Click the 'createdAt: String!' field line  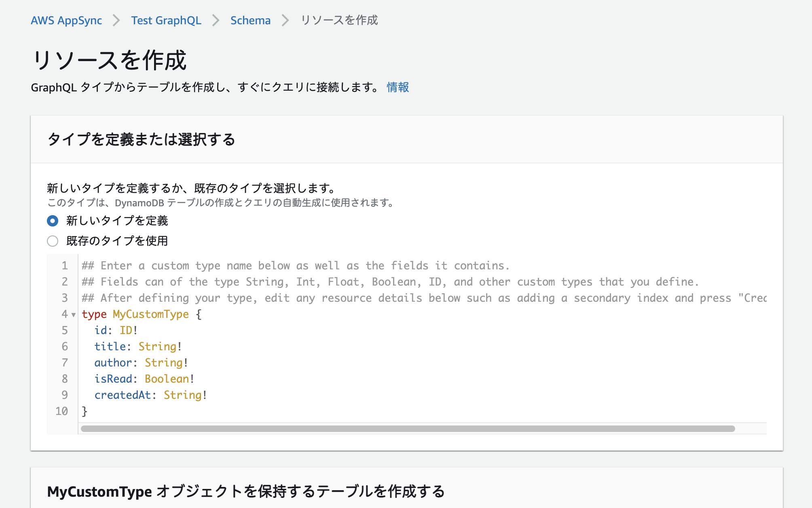[151, 395]
